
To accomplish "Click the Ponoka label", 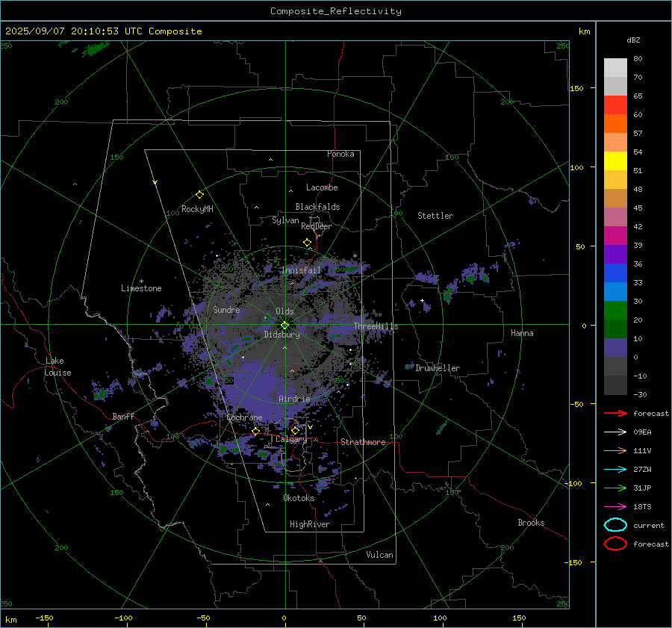I will (340, 154).
